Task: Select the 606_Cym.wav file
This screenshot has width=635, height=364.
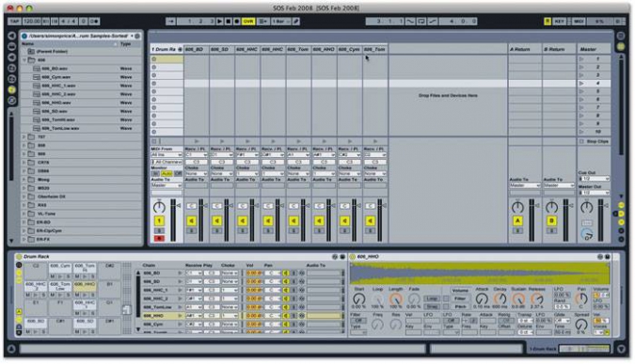Action: tap(56, 77)
